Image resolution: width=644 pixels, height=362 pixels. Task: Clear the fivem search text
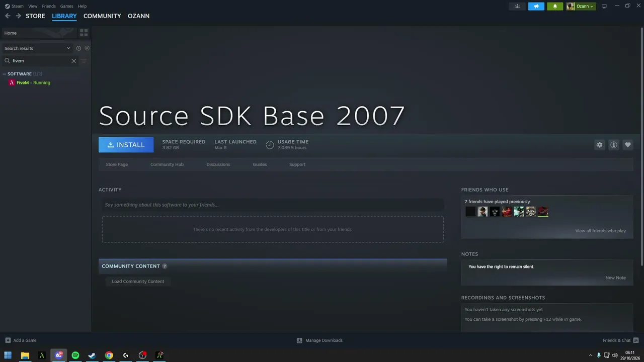[73, 61]
